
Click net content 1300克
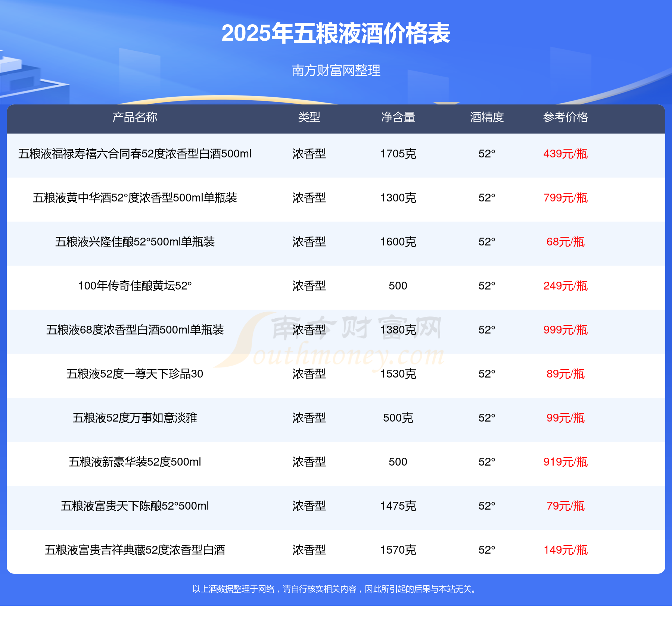tap(398, 198)
